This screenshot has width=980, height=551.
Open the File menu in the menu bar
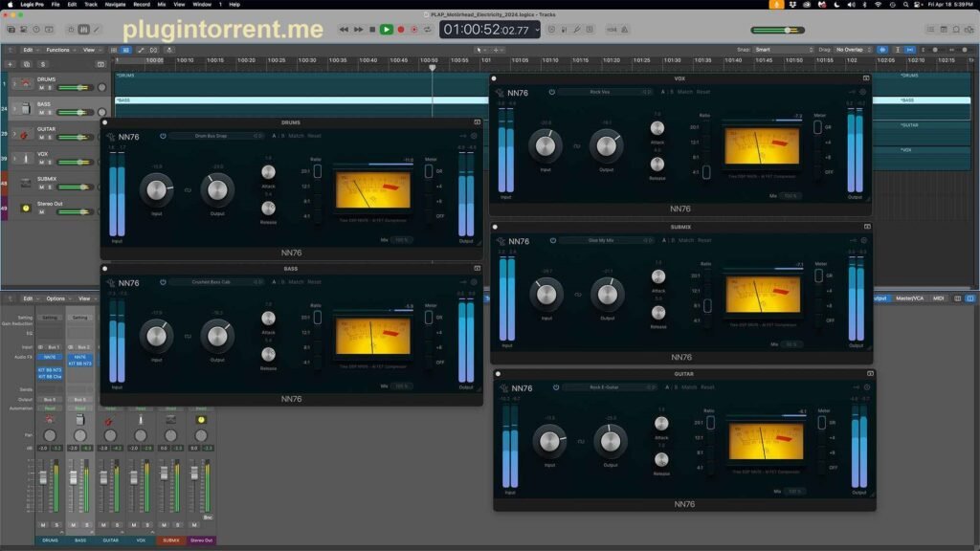tap(56, 5)
